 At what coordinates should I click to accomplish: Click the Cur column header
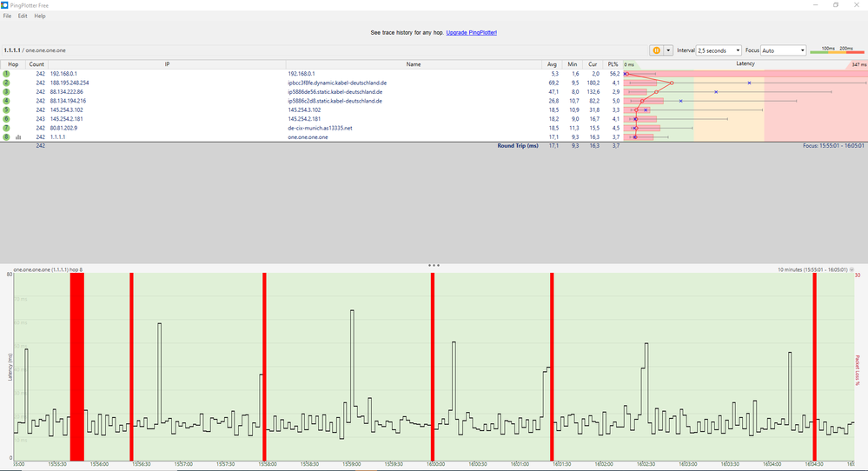tap(593, 64)
